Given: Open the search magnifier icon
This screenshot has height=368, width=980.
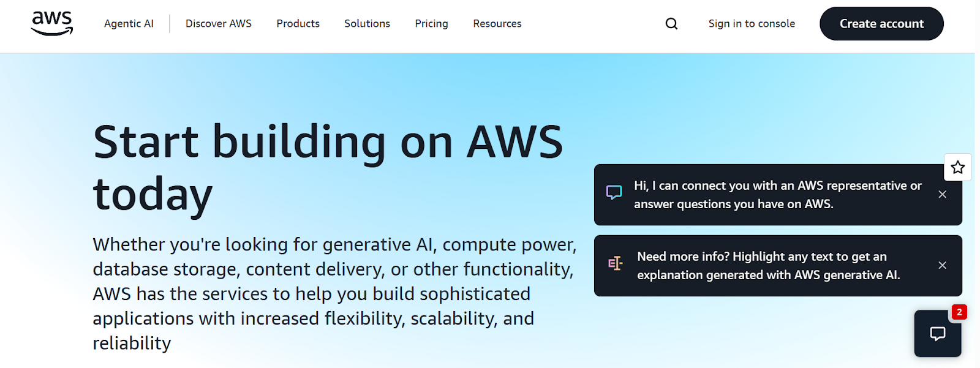Looking at the screenshot, I should tap(671, 23).
